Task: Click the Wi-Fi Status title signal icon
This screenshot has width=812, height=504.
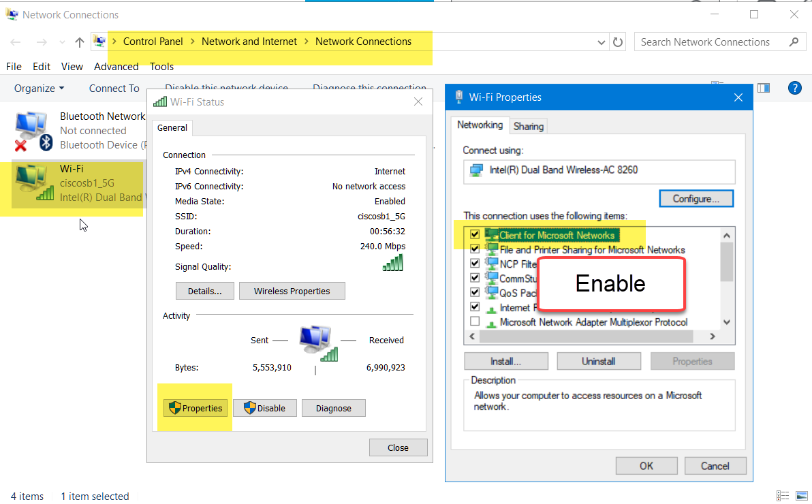Action: (160, 101)
